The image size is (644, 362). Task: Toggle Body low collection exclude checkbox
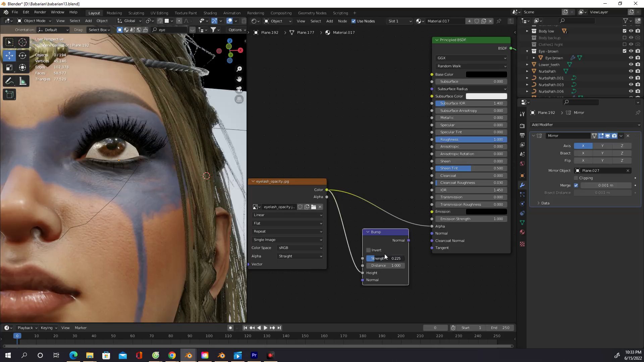(x=625, y=31)
